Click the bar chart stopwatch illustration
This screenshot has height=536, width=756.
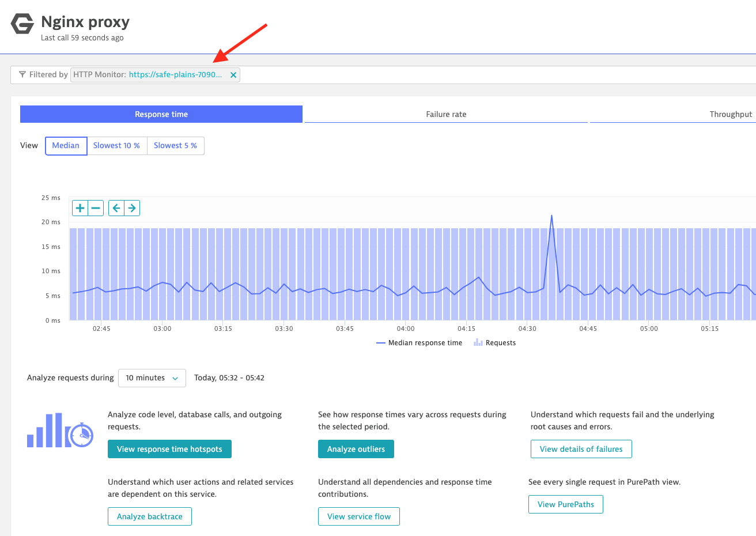(60, 431)
